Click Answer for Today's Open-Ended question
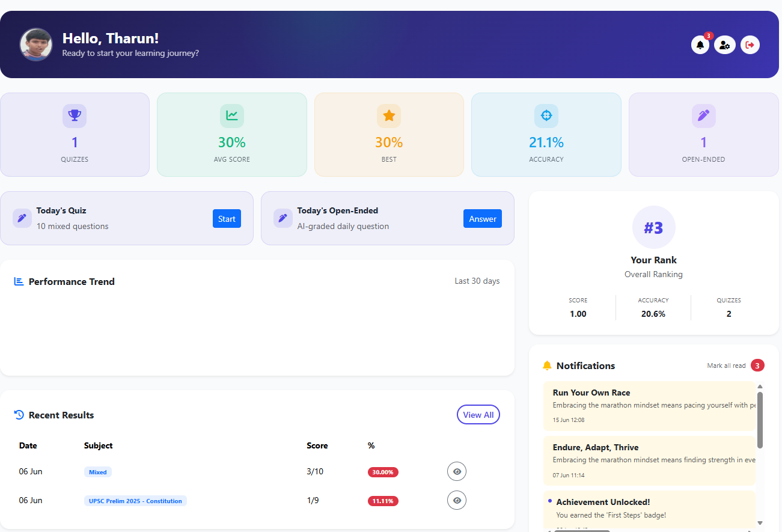The height and width of the screenshot is (532, 782). tap(483, 219)
